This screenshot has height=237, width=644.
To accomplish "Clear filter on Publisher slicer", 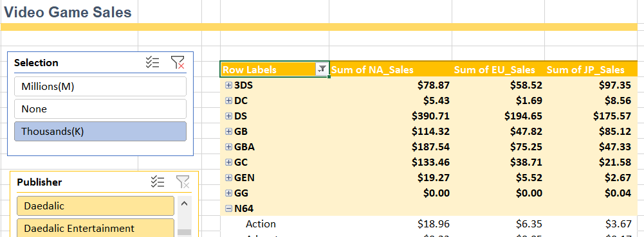I will (x=183, y=182).
